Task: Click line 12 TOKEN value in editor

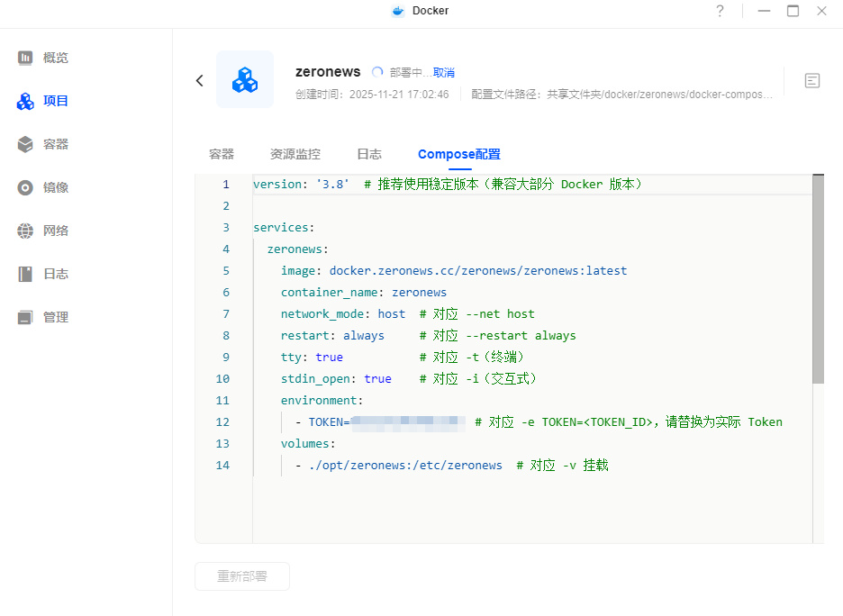Action: 408,421
